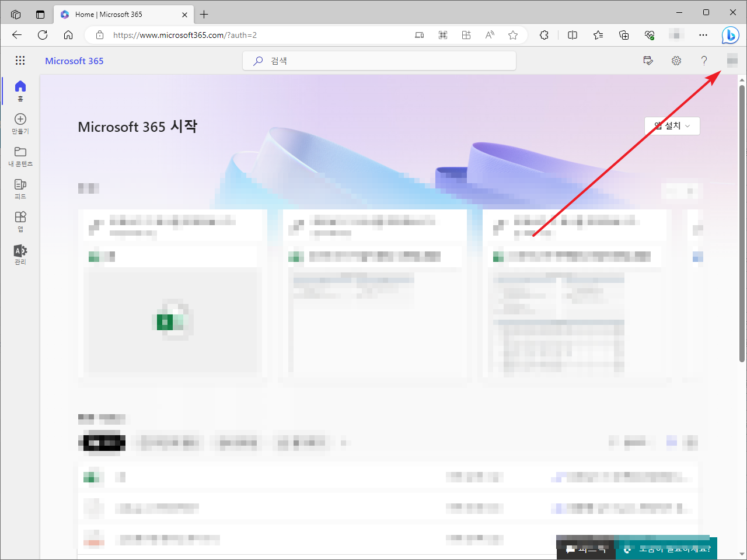
Task: Click the app-install grid icon in address bar
Action: pyautogui.click(x=466, y=35)
